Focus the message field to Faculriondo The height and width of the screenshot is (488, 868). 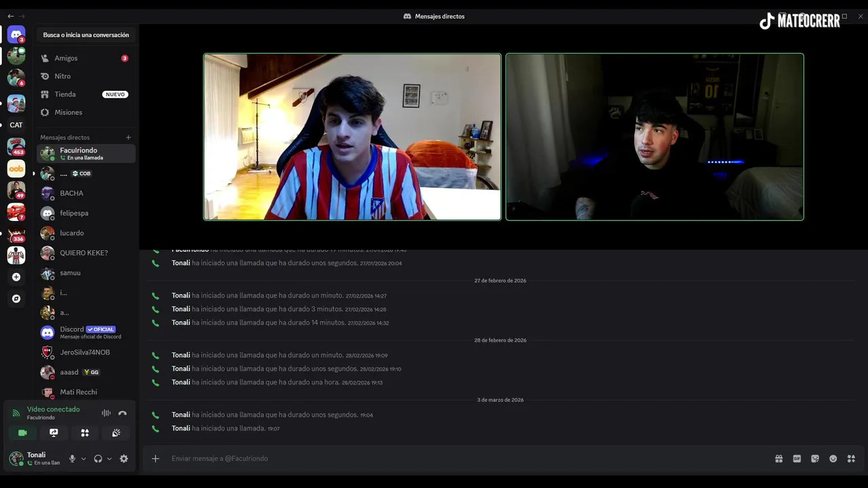468,459
